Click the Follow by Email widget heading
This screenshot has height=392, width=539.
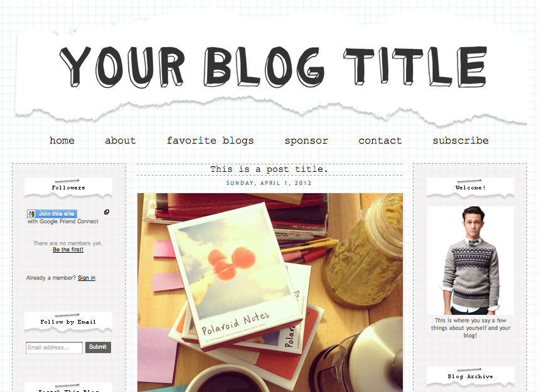(68, 322)
